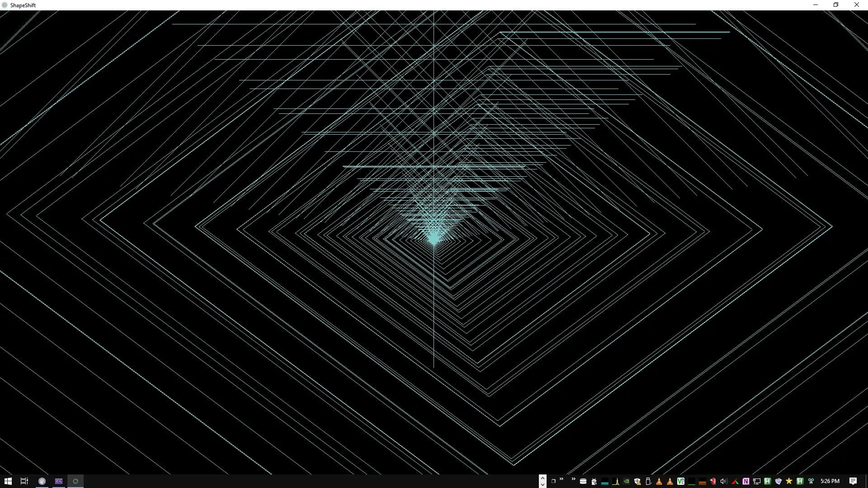The width and height of the screenshot is (868, 488).
Task: Switch to the paw-print app in taskbar
Action: [42, 481]
